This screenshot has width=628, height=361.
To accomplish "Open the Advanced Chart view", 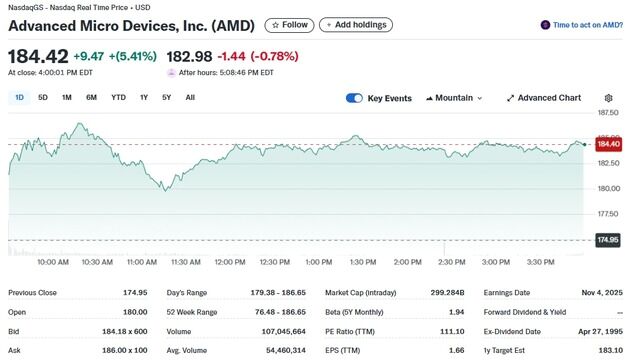I will pos(544,98).
